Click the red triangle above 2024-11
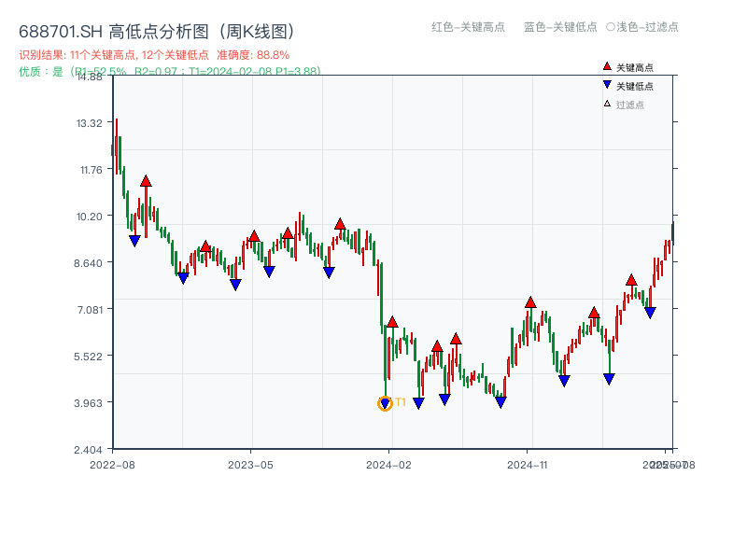 pos(530,302)
